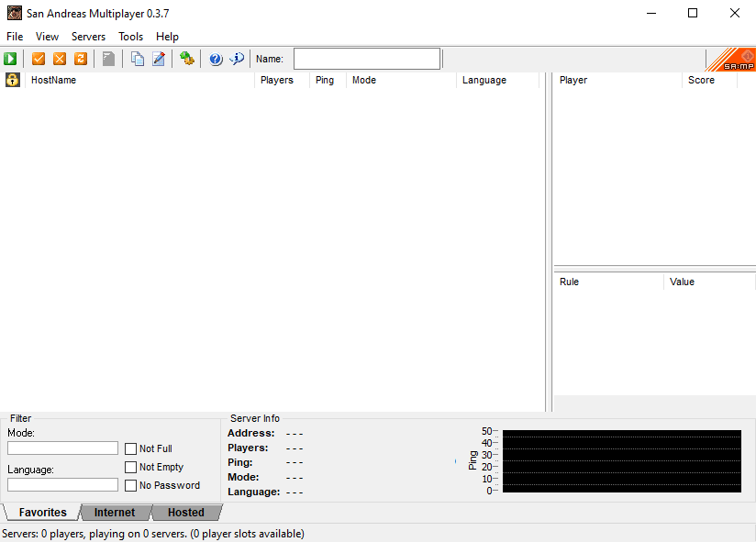Open Settings from the toolbar gear icon

pos(187,59)
